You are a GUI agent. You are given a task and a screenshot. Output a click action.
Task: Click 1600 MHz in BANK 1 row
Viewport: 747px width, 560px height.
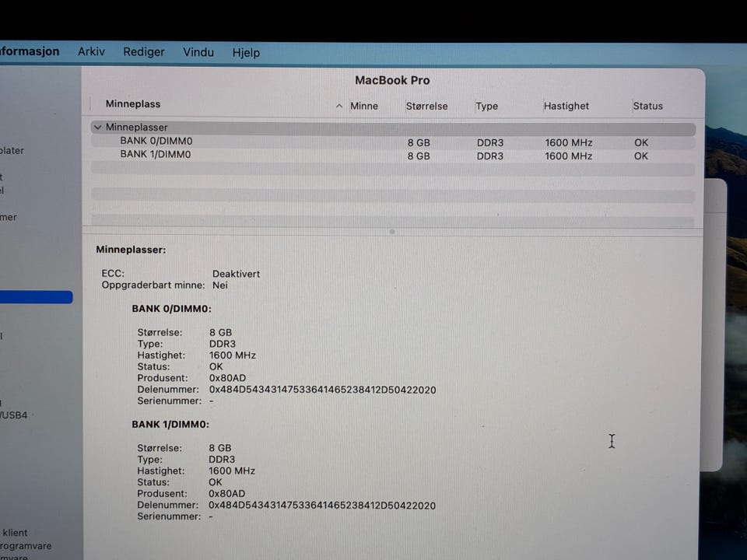point(568,156)
